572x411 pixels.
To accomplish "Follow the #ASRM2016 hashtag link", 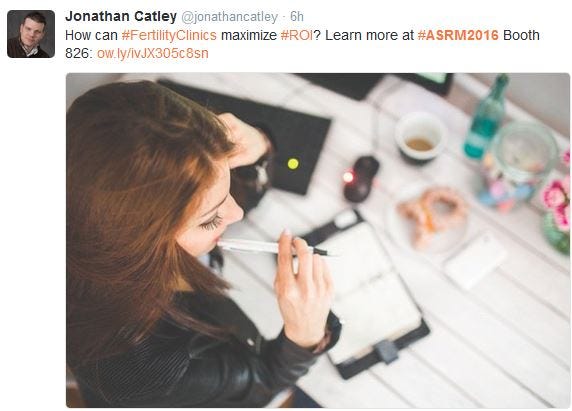I will [x=458, y=35].
